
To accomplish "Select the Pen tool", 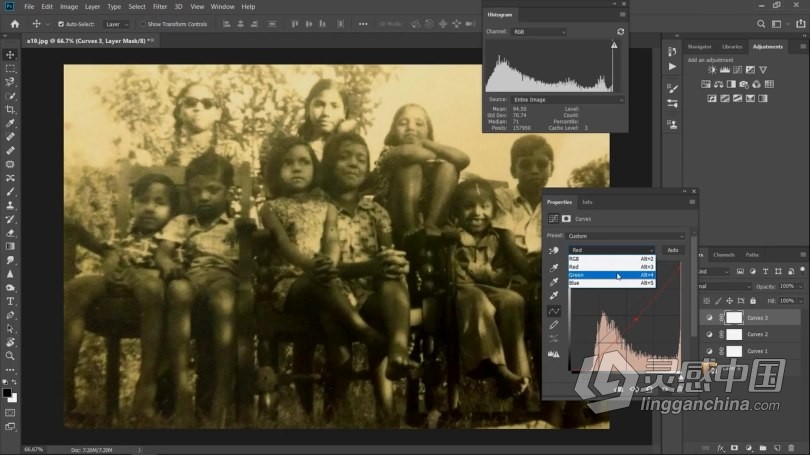I will (10, 315).
